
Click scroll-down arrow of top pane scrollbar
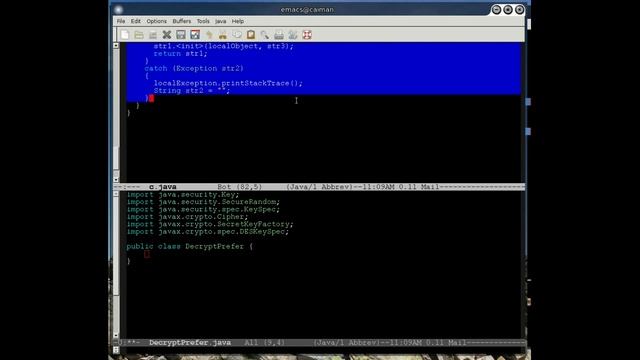pyautogui.click(x=116, y=179)
